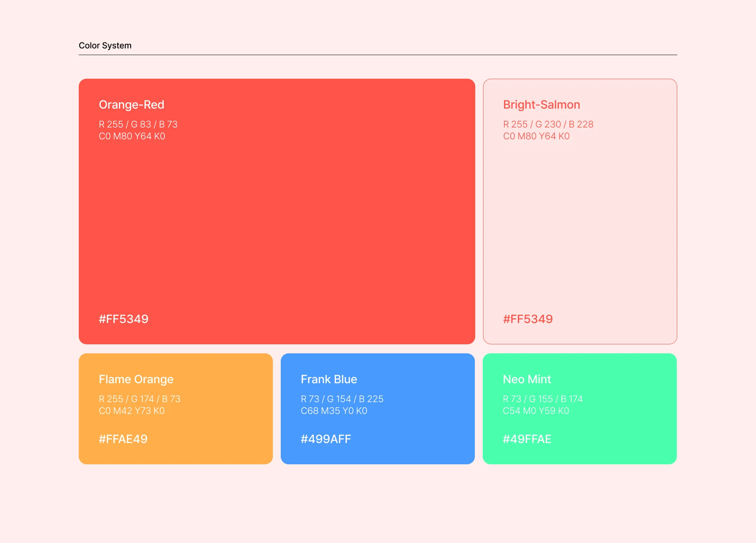Click the #FF5349 hex on Orange-Red card
This screenshot has width=756, height=543.
124,319
